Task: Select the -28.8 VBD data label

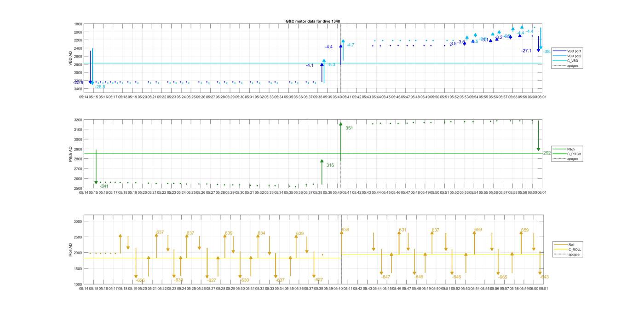Action: 100,87
